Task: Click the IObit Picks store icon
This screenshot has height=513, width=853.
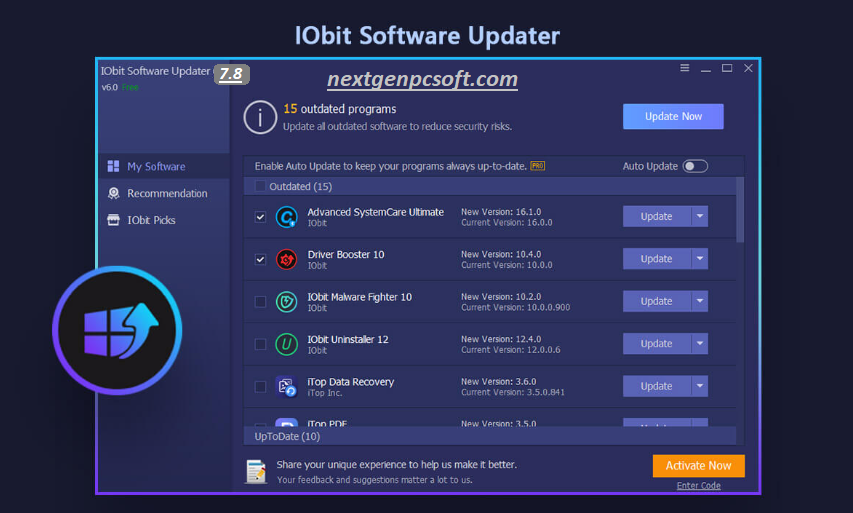Action: (113, 220)
